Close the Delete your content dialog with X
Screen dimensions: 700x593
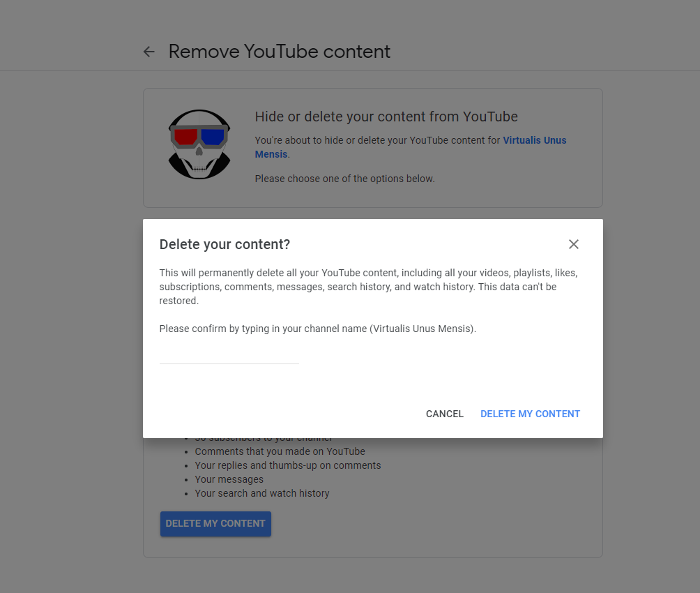[x=573, y=244]
